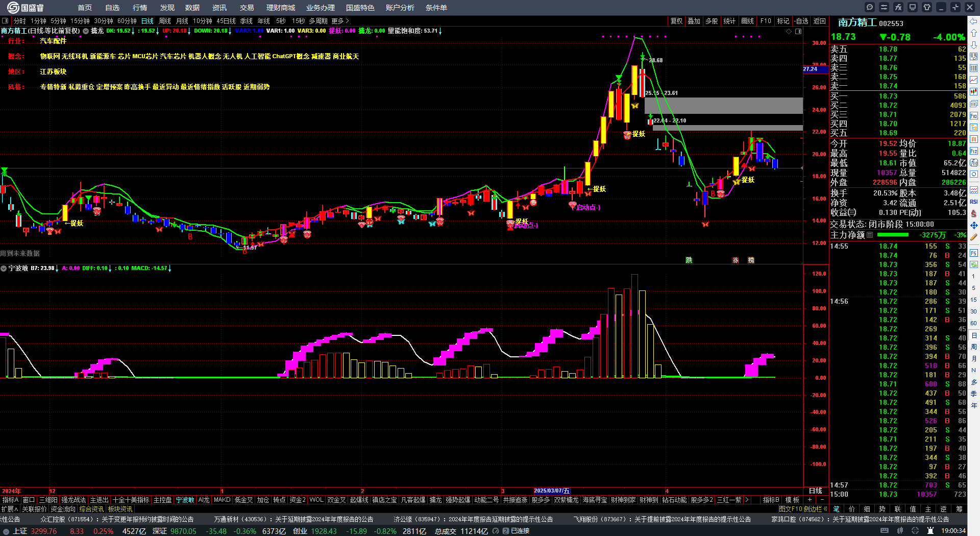
Task: Click the indicator tabs right-scroll arrow
Action: click(x=747, y=500)
